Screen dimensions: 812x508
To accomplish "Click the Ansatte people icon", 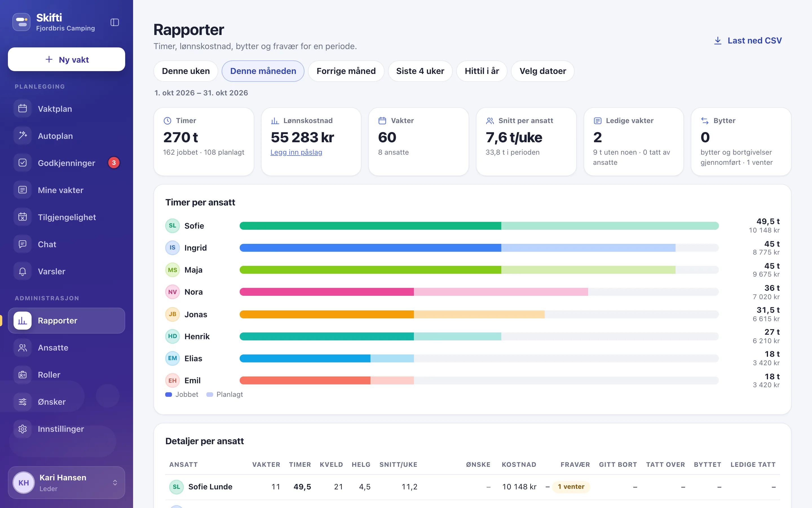I will pyautogui.click(x=23, y=347).
